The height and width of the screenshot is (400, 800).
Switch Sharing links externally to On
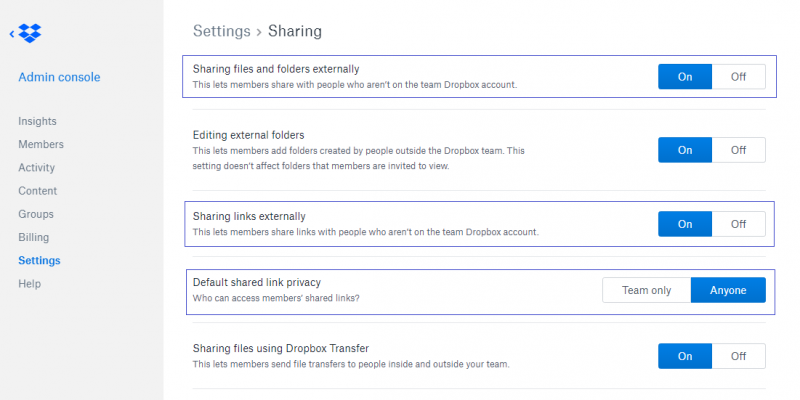[x=685, y=224]
